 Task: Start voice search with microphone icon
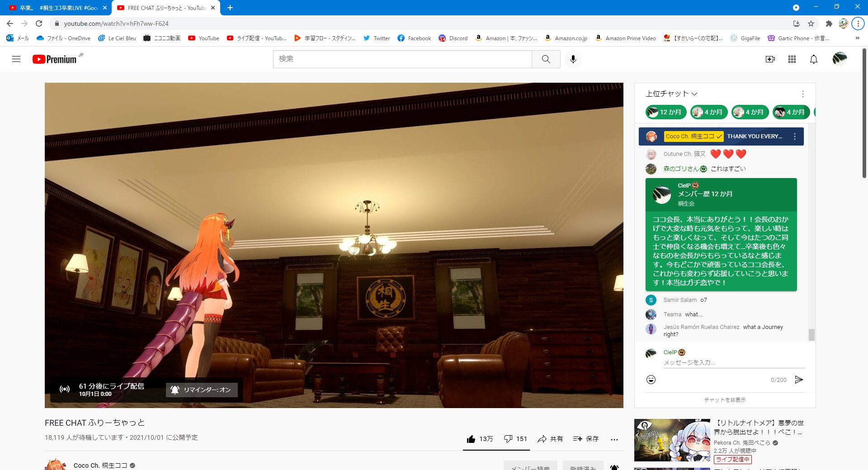tap(573, 59)
